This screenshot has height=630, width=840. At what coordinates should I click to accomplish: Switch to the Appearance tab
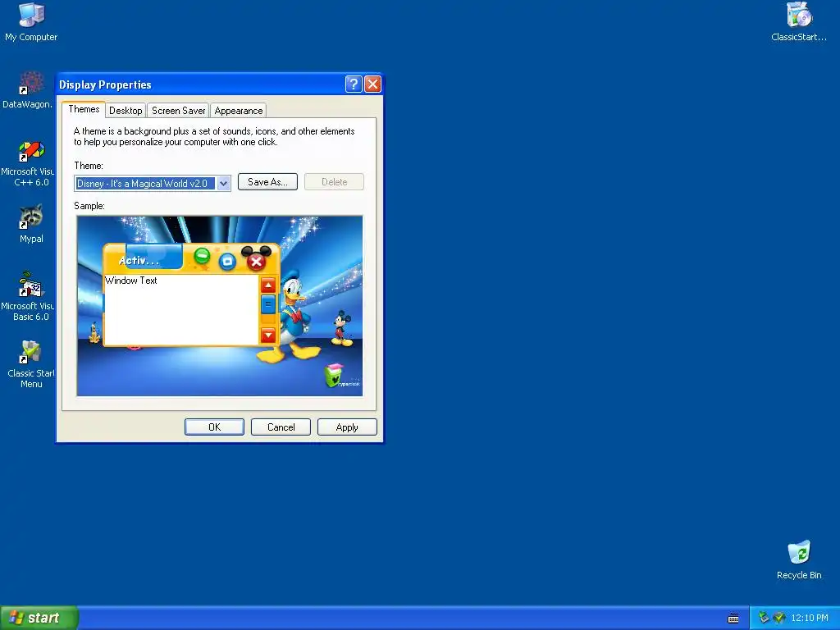(x=239, y=111)
